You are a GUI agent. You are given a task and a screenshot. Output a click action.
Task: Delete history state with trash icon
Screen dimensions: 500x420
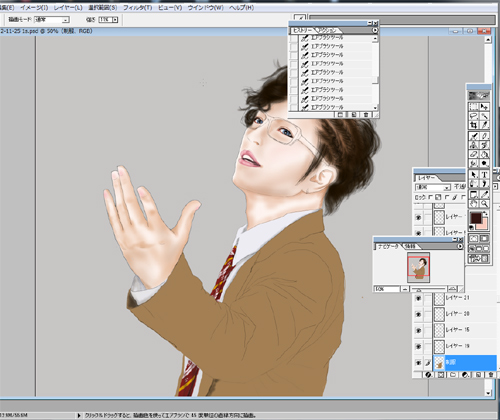click(x=366, y=115)
